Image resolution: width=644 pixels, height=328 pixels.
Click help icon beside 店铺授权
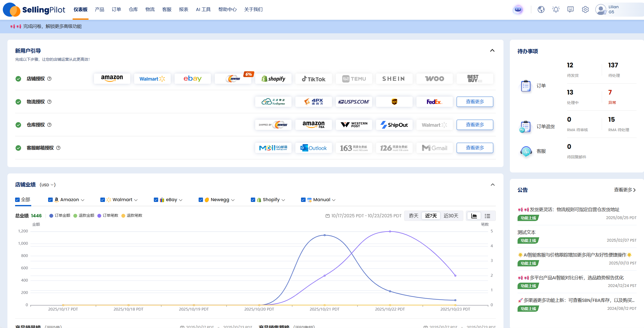pos(49,79)
